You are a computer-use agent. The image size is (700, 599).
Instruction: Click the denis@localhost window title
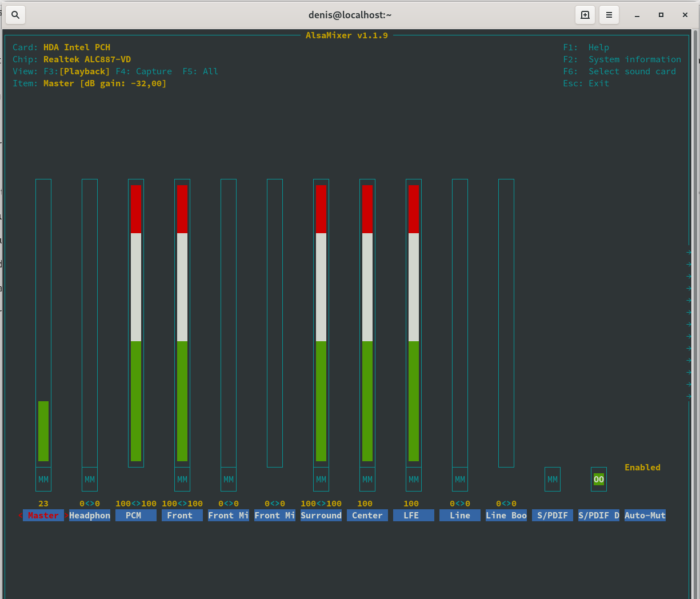350,15
